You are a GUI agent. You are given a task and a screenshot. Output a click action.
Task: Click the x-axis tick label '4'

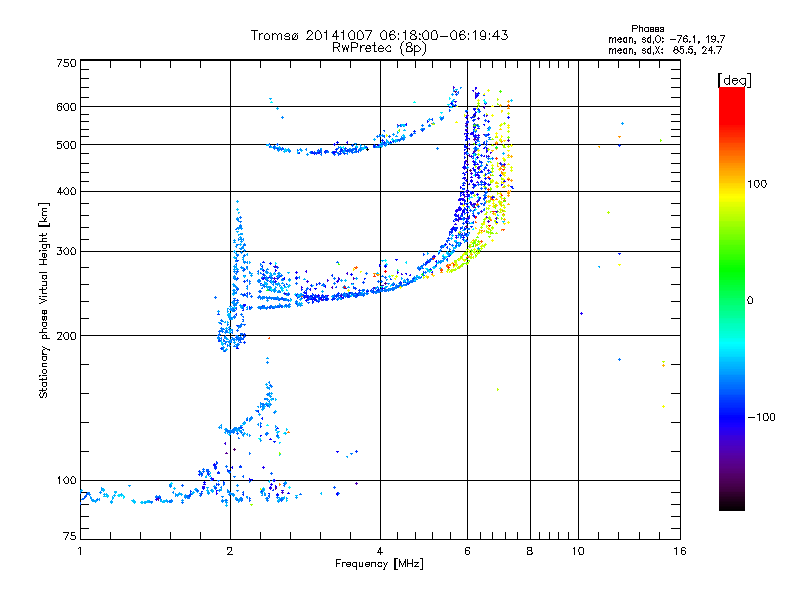point(380,551)
